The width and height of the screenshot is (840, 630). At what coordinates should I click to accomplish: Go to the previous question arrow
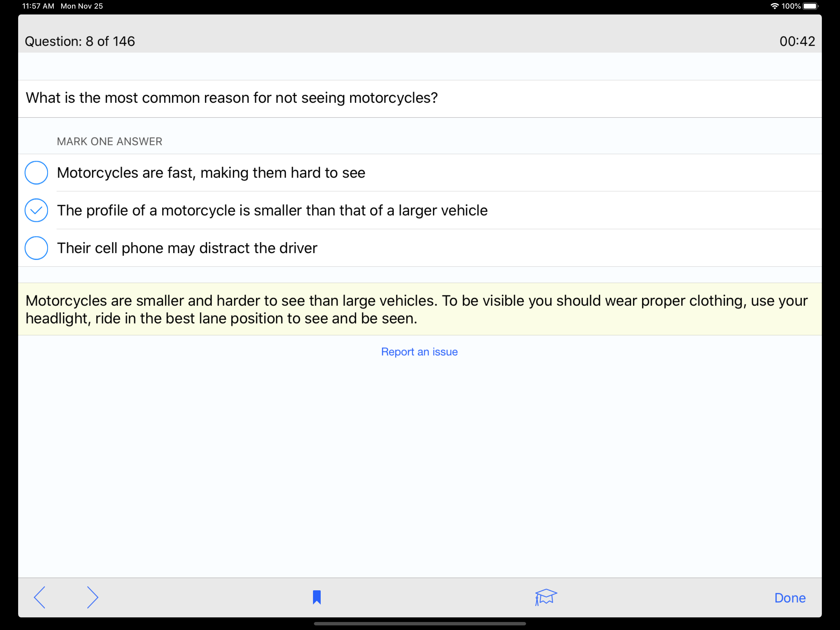39,597
